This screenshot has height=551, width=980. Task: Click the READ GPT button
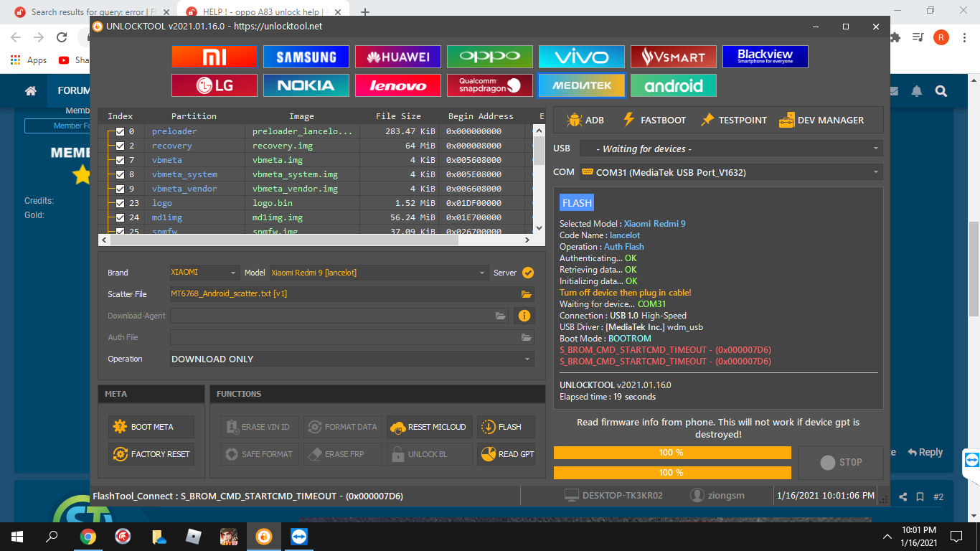click(x=506, y=454)
